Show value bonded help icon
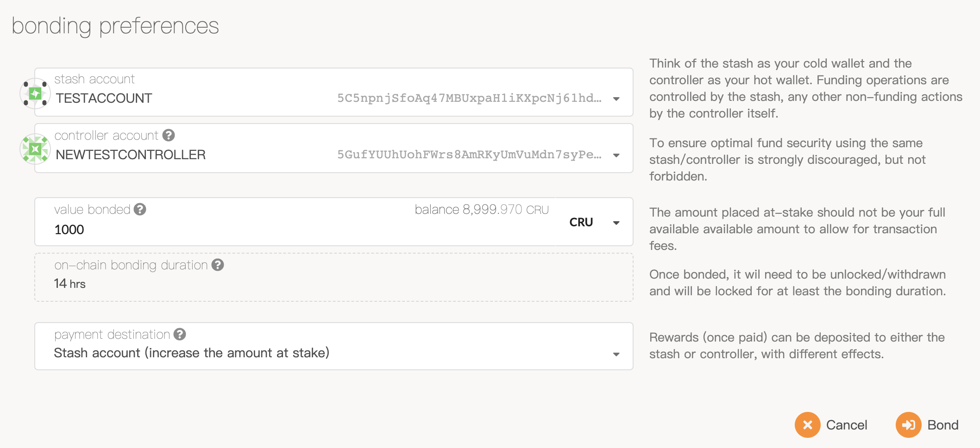980x448 pixels. 140,209
